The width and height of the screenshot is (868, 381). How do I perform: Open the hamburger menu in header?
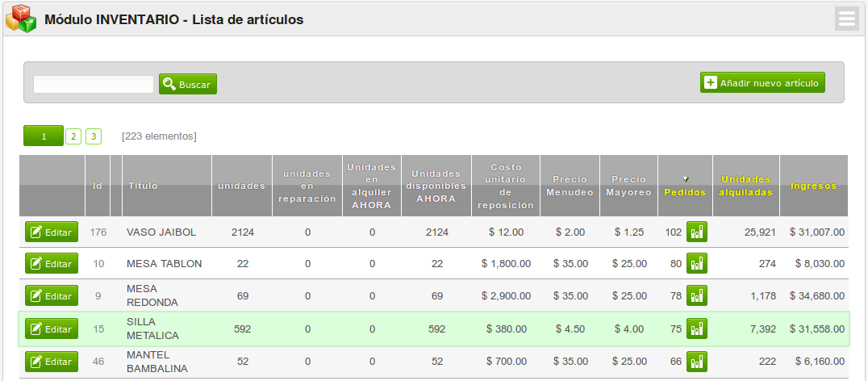[x=847, y=19]
